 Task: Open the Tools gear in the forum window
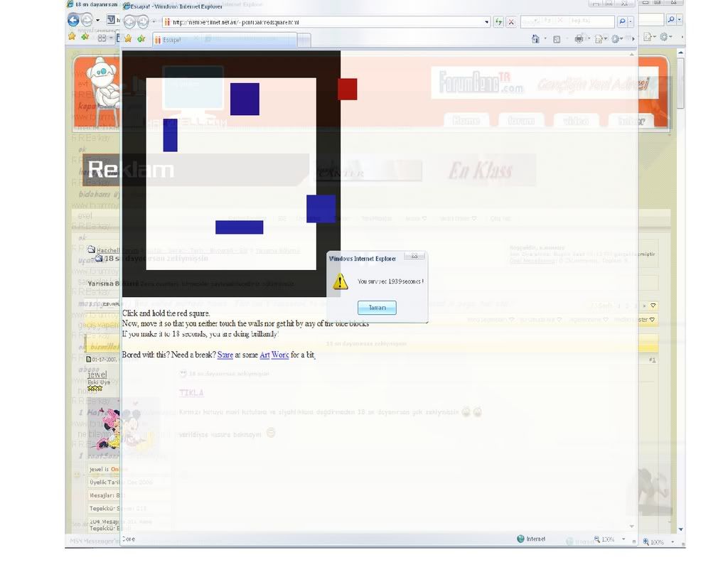pos(665,37)
